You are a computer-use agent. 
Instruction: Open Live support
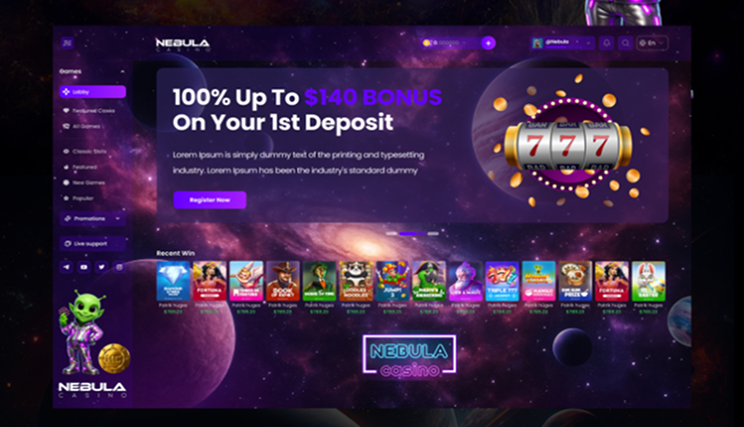pyautogui.click(x=93, y=243)
